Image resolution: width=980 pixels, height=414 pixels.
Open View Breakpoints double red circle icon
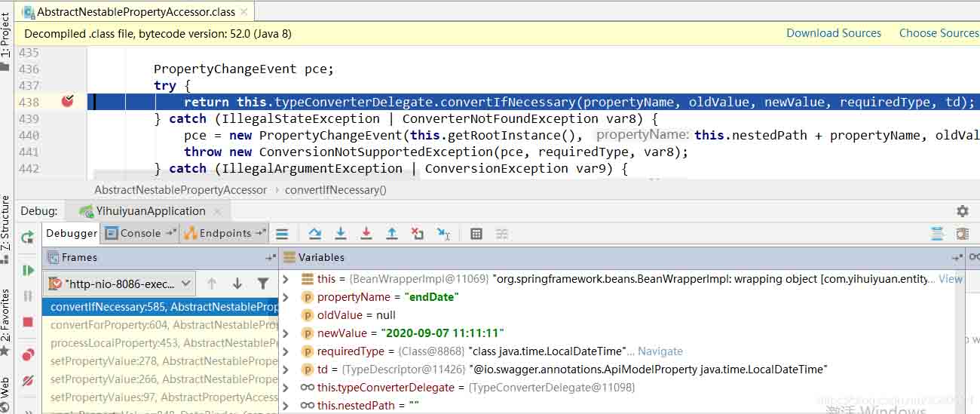click(x=28, y=354)
